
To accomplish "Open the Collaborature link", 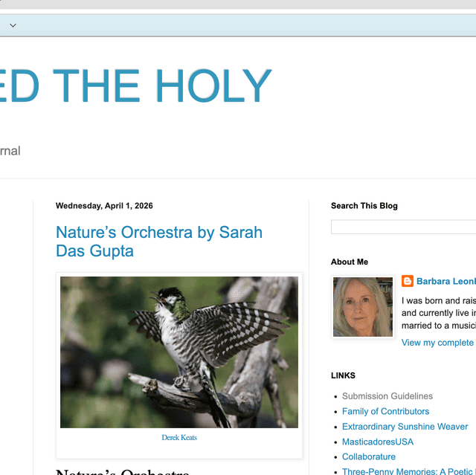I will pyautogui.click(x=369, y=457).
